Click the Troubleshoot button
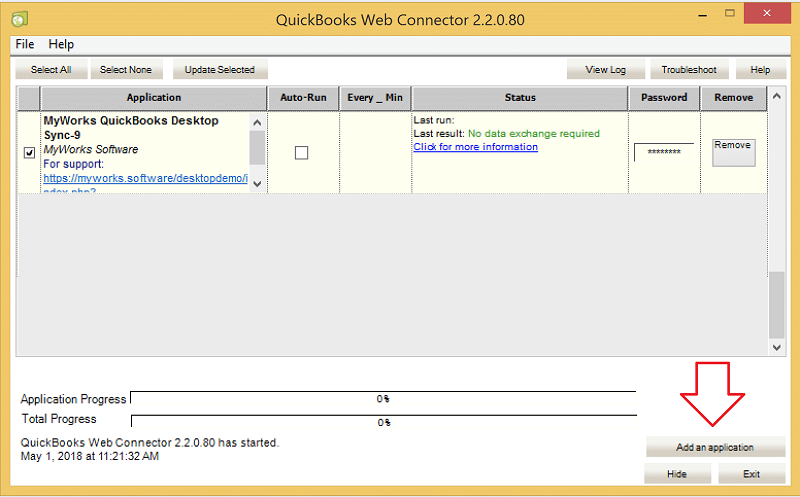The width and height of the screenshot is (800, 497). (689, 69)
